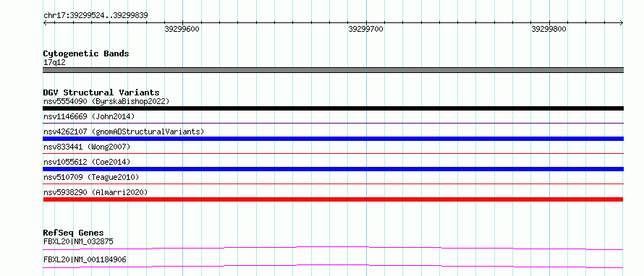
Task: Click ruler position label 39299800
Action: coord(548,29)
